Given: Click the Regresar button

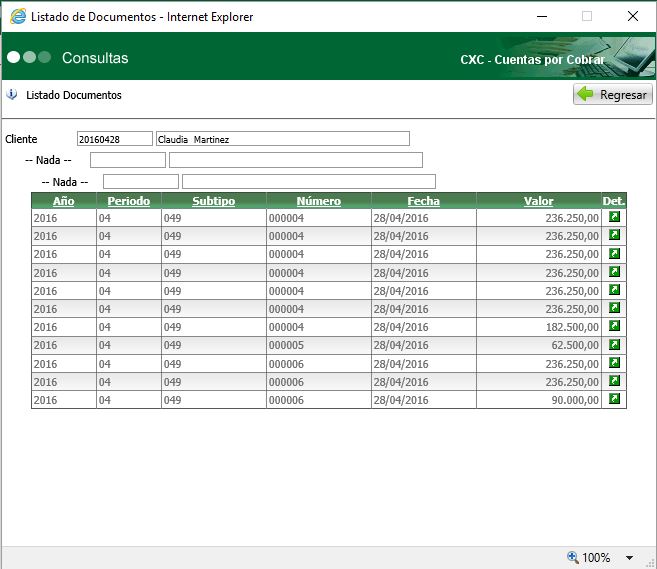Looking at the screenshot, I should coord(613,94).
